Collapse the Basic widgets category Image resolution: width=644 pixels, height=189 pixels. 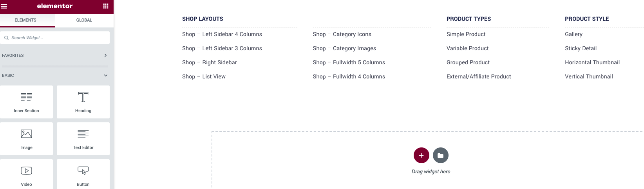point(55,75)
